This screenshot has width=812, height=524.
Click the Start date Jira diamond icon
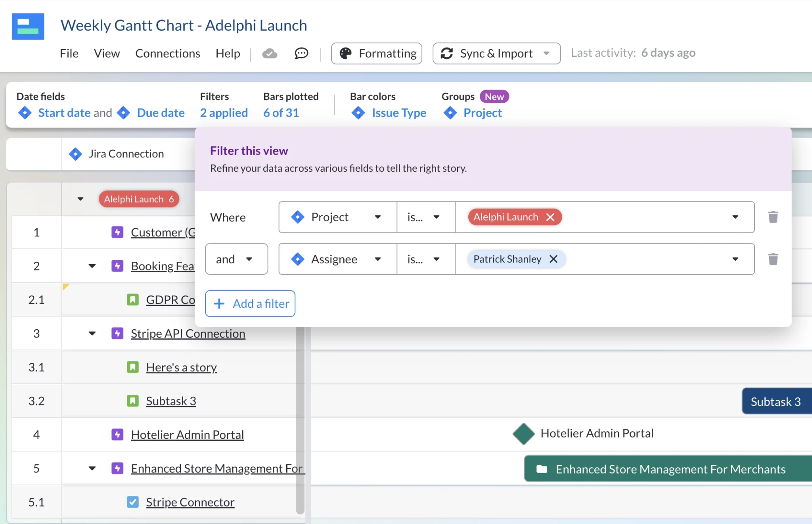point(25,113)
